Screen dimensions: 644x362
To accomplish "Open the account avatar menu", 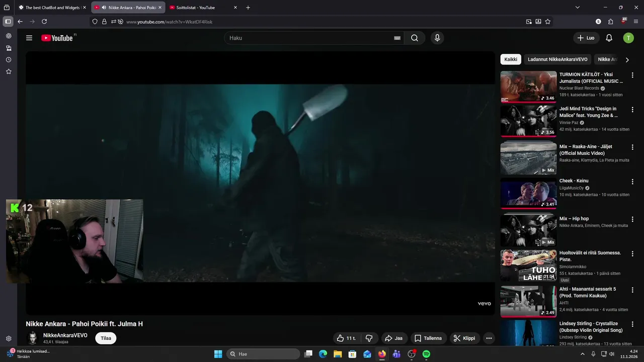I will click(x=628, y=38).
